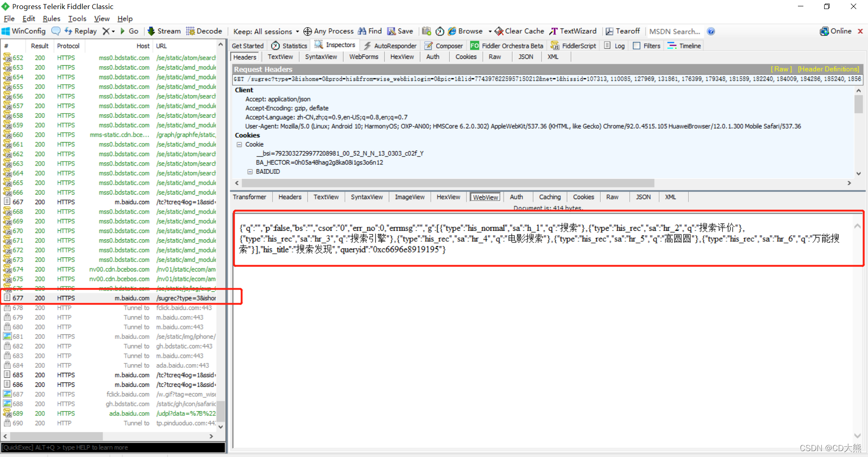Click the Host column header
Image resolution: width=868 pixels, height=457 pixels.
pos(118,46)
